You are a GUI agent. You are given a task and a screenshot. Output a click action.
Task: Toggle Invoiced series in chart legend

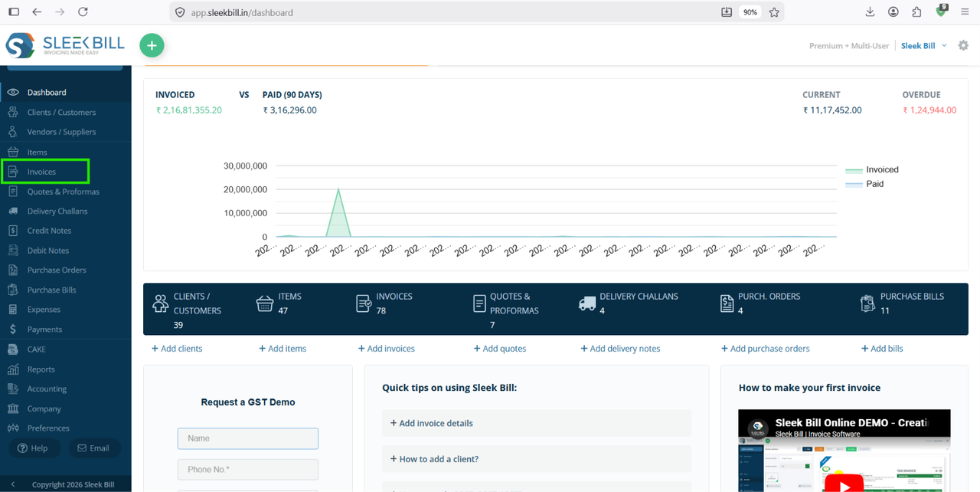(872, 169)
